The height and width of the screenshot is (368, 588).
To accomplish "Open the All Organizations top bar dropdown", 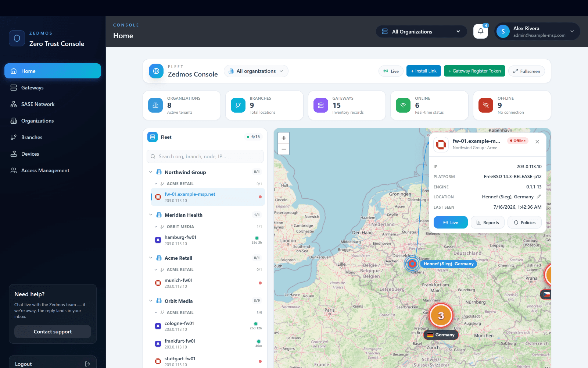I will pos(421,31).
